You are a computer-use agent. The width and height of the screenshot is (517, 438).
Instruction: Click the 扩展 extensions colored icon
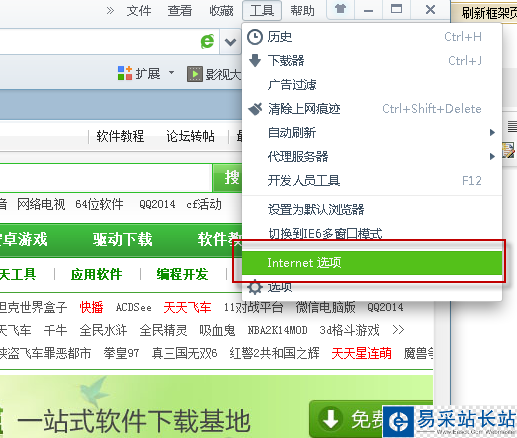point(125,73)
